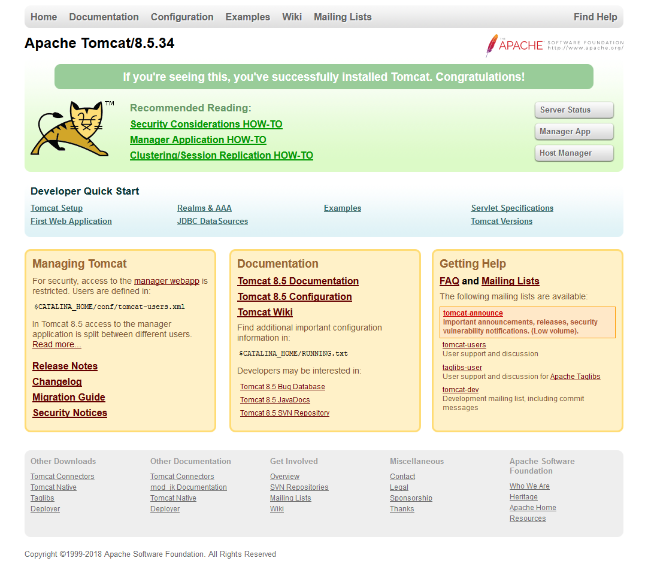
Task: Open Clustering/Session Replication HOW-TO link
Action: tap(222, 155)
